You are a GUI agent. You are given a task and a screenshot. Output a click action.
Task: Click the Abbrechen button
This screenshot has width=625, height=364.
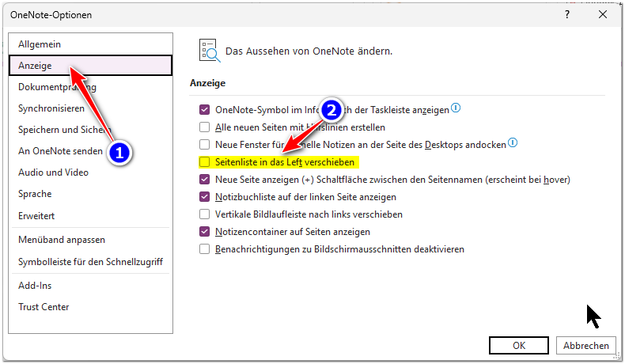point(586,345)
